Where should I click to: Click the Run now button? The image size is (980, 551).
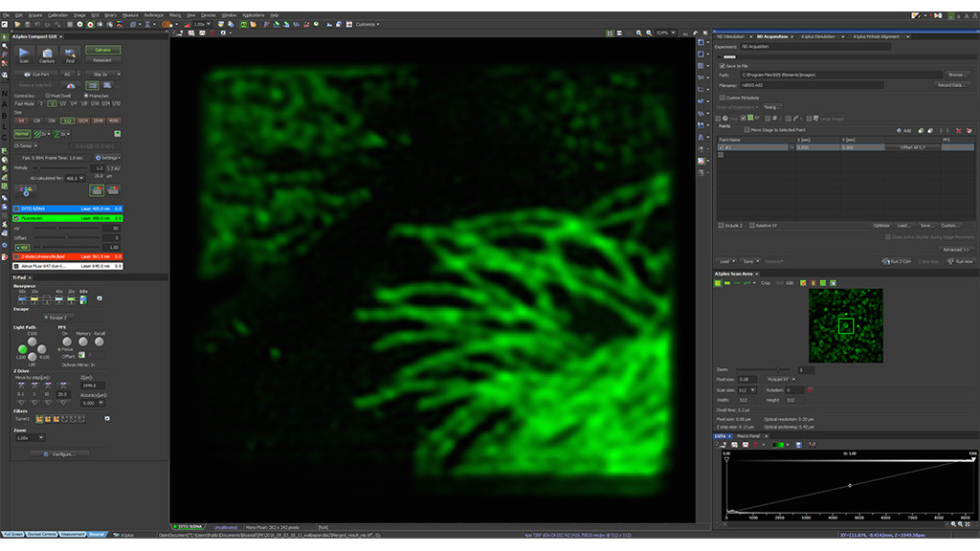click(960, 261)
